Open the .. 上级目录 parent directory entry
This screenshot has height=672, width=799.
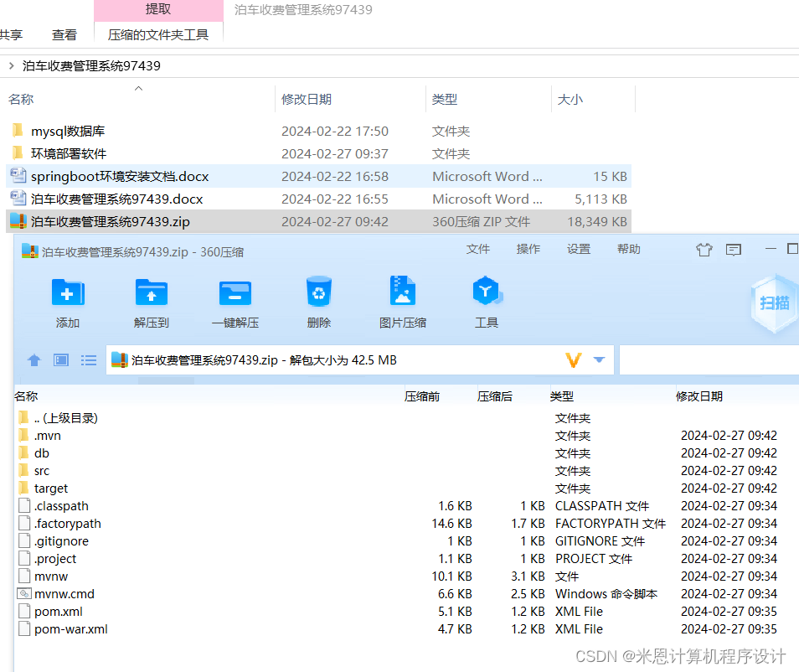pyautogui.click(x=63, y=417)
